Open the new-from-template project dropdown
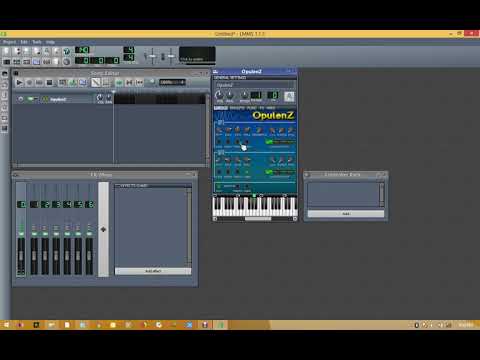This screenshot has width=480, height=360. click(16, 51)
